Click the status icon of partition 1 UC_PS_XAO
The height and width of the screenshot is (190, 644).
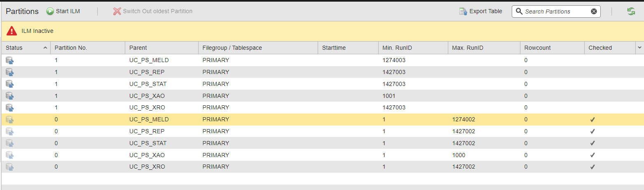[9, 96]
